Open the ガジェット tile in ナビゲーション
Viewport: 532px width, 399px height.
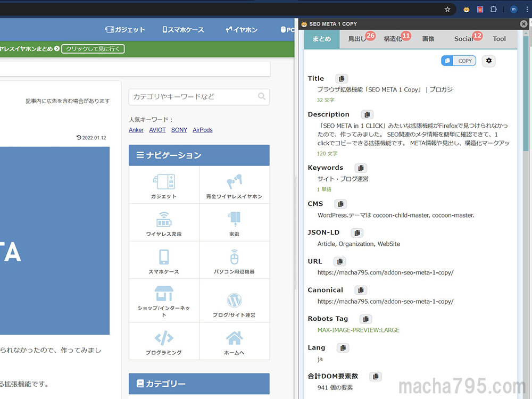click(x=164, y=185)
